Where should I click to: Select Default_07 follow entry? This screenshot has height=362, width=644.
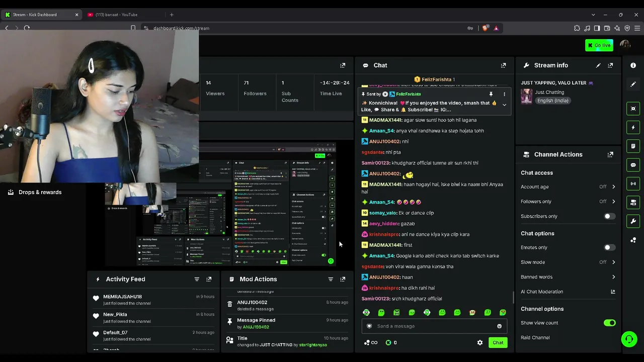click(x=153, y=335)
